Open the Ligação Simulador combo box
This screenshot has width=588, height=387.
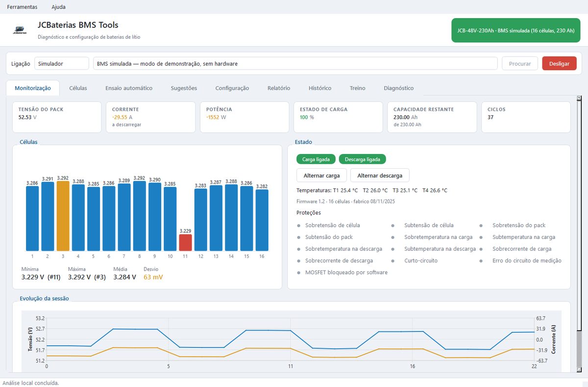(x=61, y=64)
